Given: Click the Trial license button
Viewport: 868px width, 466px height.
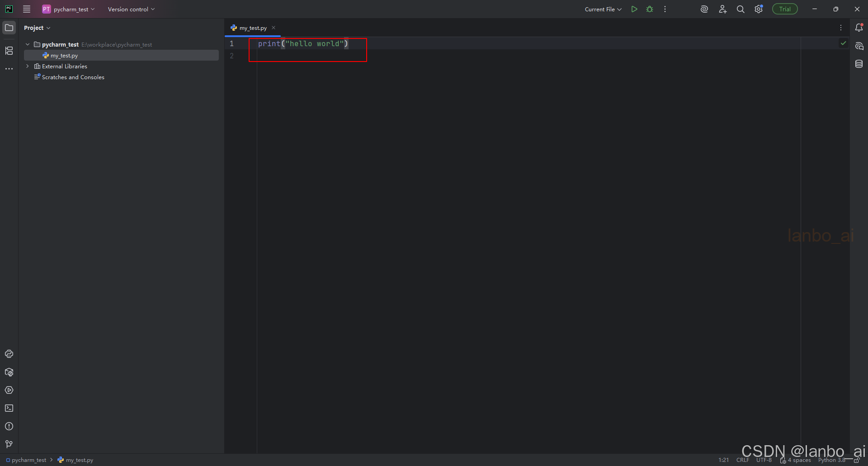Looking at the screenshot, I should [785, 9].
